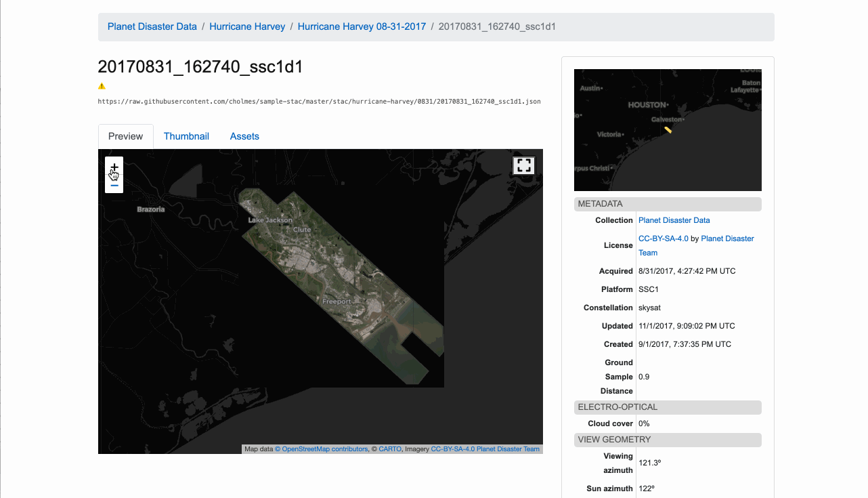Click the raw.githubusercontent.com JSON URL text
The width and height of the screenshot is (868, 498).
[x=320, y=102]
